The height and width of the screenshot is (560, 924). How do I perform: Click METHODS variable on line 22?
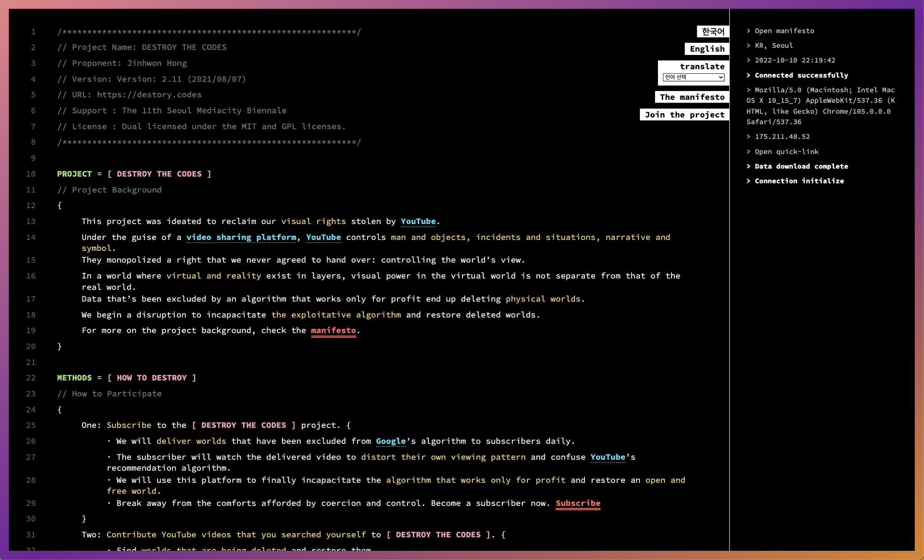point(74,378)
